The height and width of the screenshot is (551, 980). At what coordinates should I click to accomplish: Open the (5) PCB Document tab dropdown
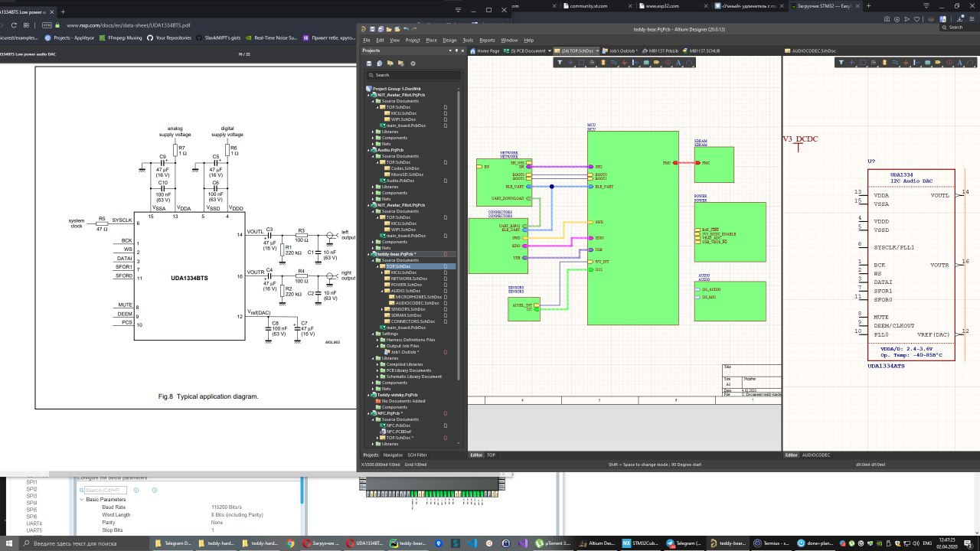[x=550, y=51]
